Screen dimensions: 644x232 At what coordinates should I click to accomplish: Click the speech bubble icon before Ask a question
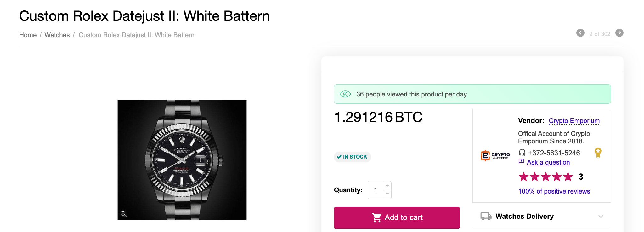pyautogui.click(x=522, y=161)
